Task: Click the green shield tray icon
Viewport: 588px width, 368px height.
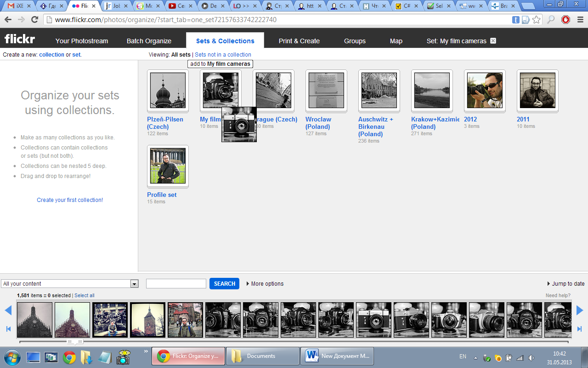Action: coord(487,358)
